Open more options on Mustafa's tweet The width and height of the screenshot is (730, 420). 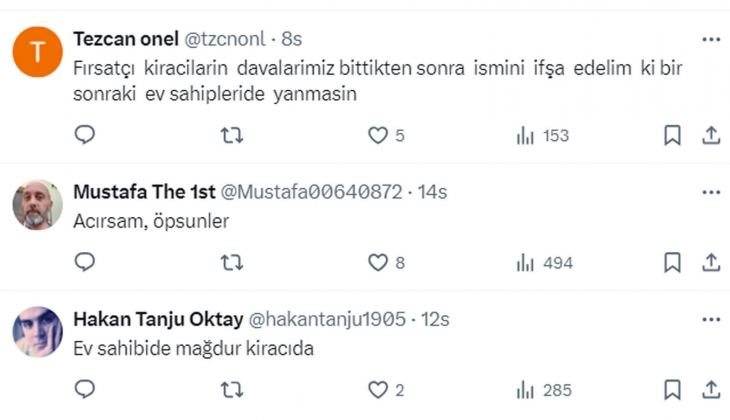coord(711,191)
